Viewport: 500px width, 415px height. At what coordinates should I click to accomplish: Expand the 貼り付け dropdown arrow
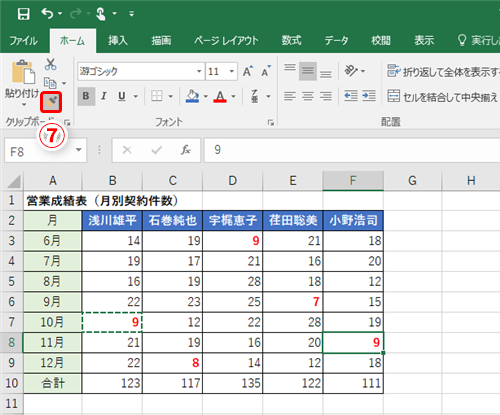pos(24,104)
